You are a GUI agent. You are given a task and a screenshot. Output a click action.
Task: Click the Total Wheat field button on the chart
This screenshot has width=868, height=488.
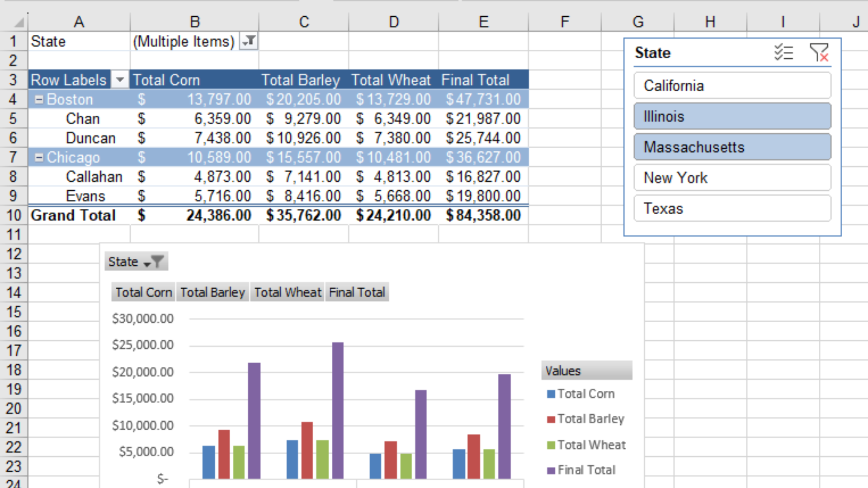[x=288, y=292]
